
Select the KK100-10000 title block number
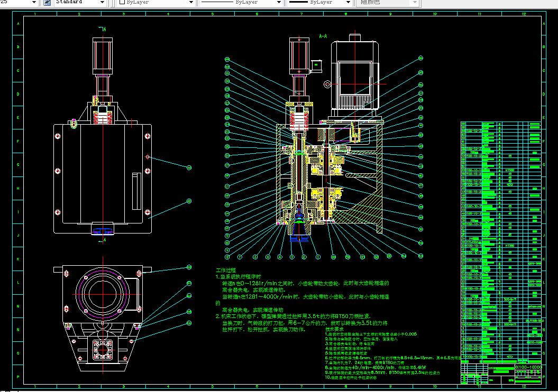point(528,367)
